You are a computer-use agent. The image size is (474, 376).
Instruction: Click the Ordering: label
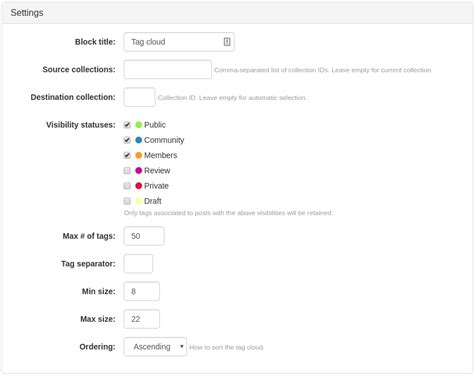[x=97, y=347]
